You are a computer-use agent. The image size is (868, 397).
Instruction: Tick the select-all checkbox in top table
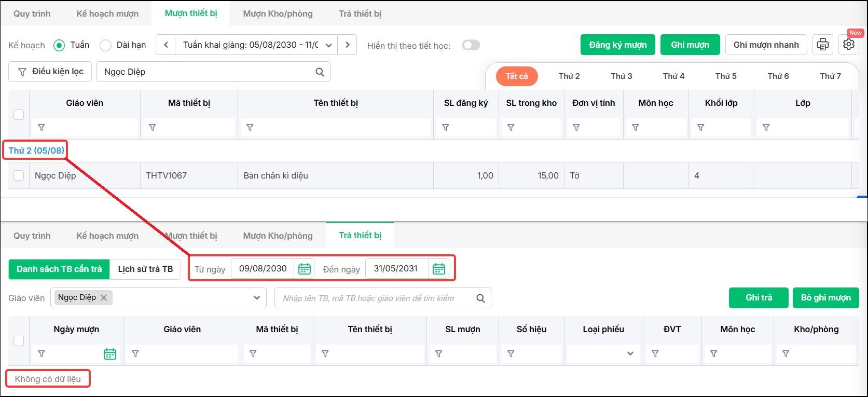pos(19,115)
